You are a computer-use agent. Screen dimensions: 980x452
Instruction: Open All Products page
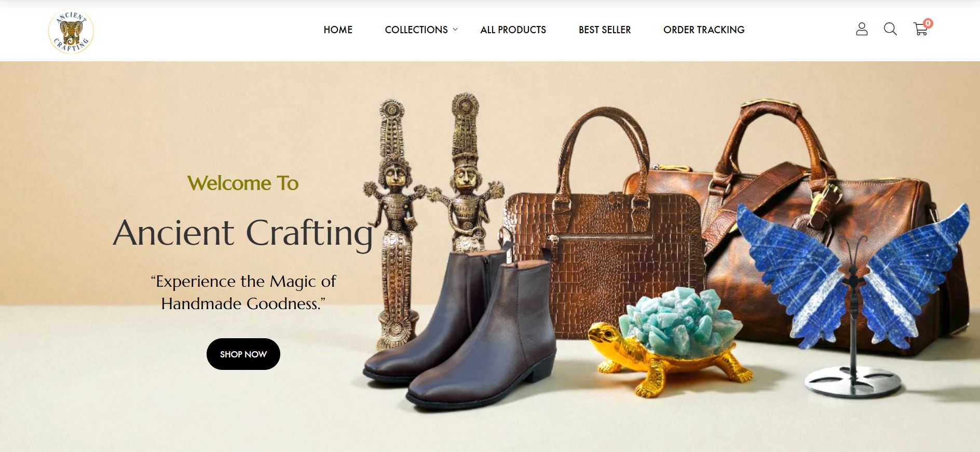[513, 30]
